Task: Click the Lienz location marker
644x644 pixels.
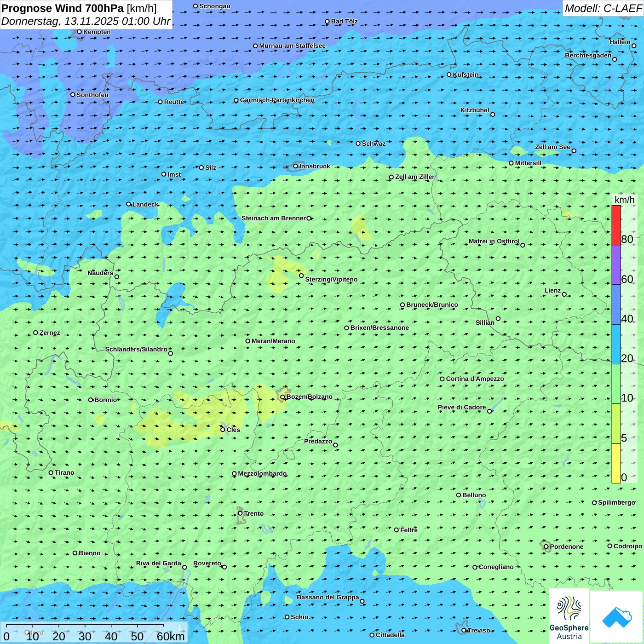Action: click(564, 294)
